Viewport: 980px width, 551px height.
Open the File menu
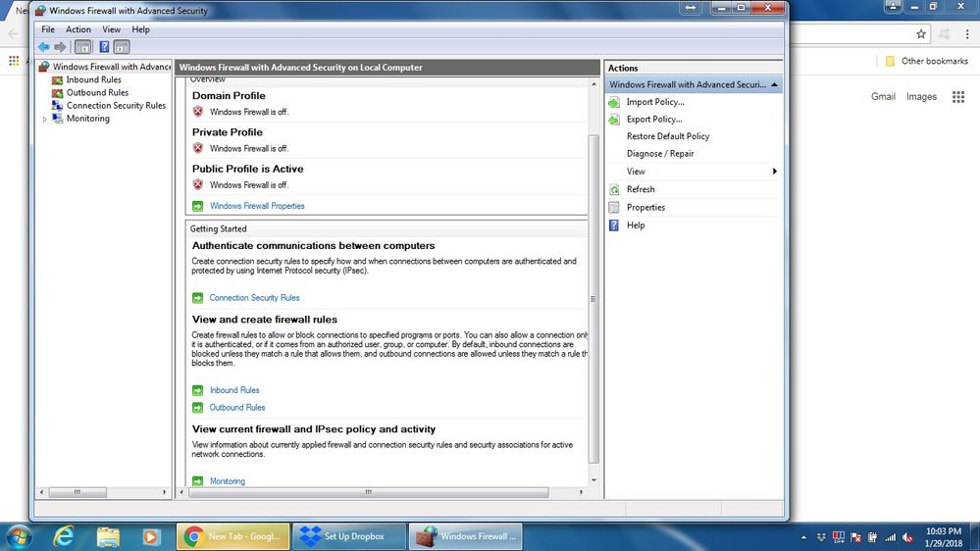pos(48,29)
